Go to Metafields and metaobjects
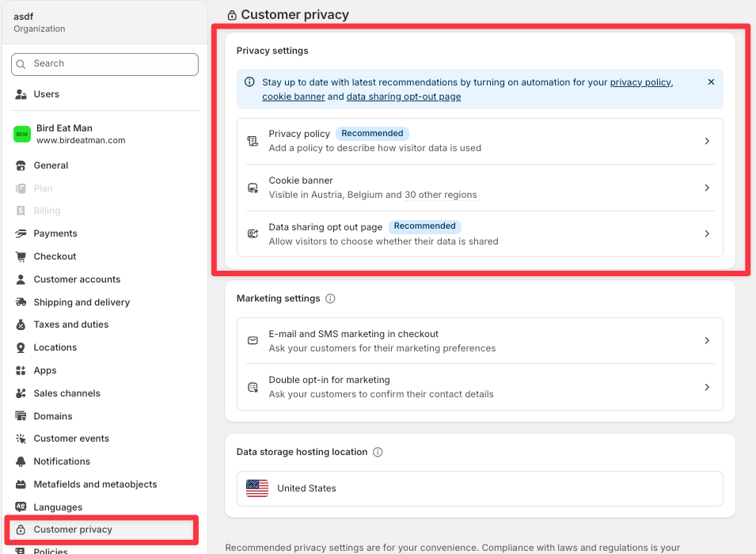The width and height of the screenshot is (756, 554). [x=104, y=484]
